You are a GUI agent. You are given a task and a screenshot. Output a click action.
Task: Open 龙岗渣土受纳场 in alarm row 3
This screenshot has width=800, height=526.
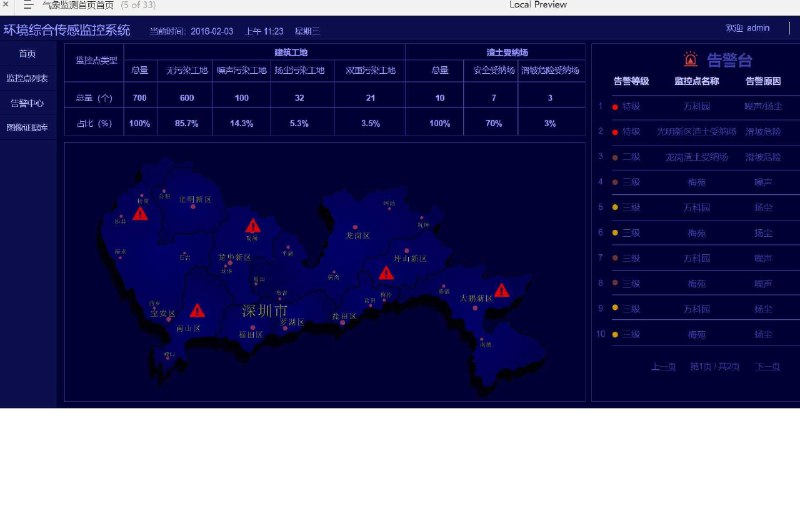pos(696,157)
